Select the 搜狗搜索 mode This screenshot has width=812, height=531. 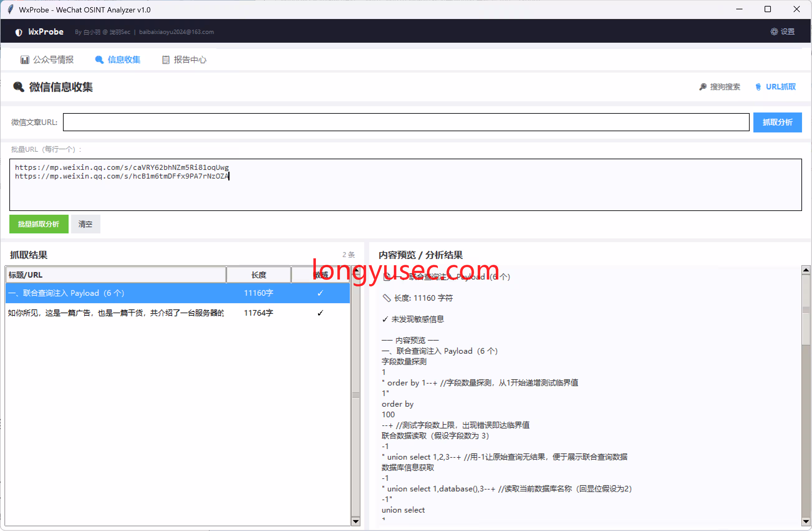coord(719,87)
